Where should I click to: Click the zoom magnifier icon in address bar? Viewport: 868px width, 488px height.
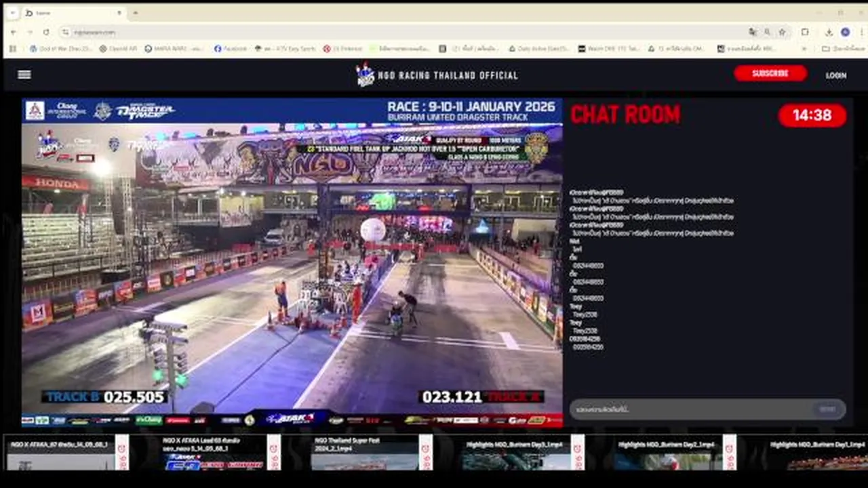click(x=767, y=32)
